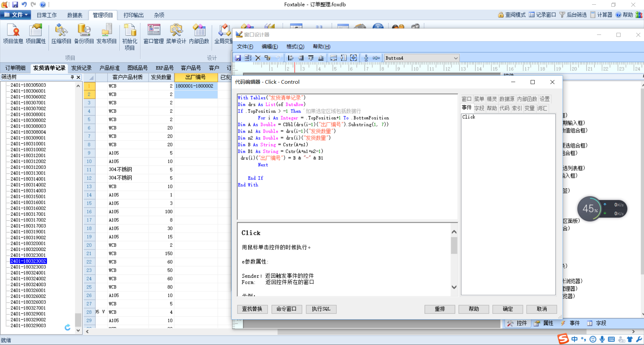Screen dimensions: 644x345
Task: Click 命令窗口 button
Action: pyautogui.click(x=286, y=309)
